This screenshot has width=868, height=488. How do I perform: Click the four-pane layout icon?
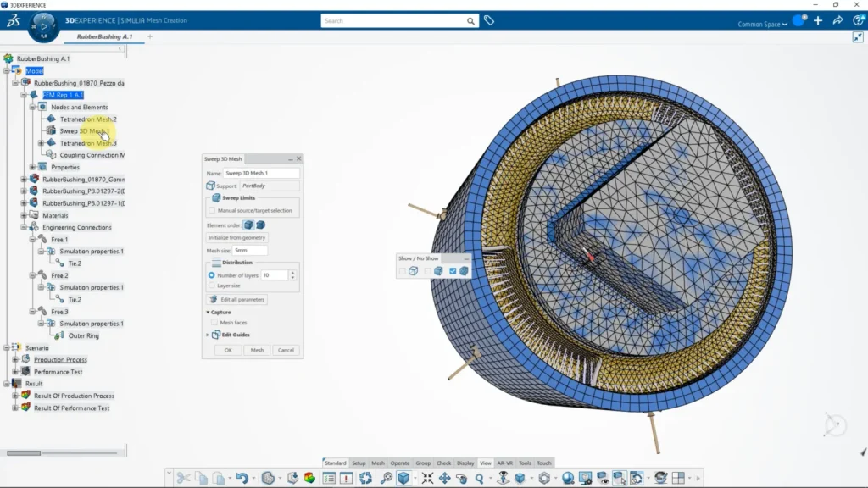click(x=678, y=478)
